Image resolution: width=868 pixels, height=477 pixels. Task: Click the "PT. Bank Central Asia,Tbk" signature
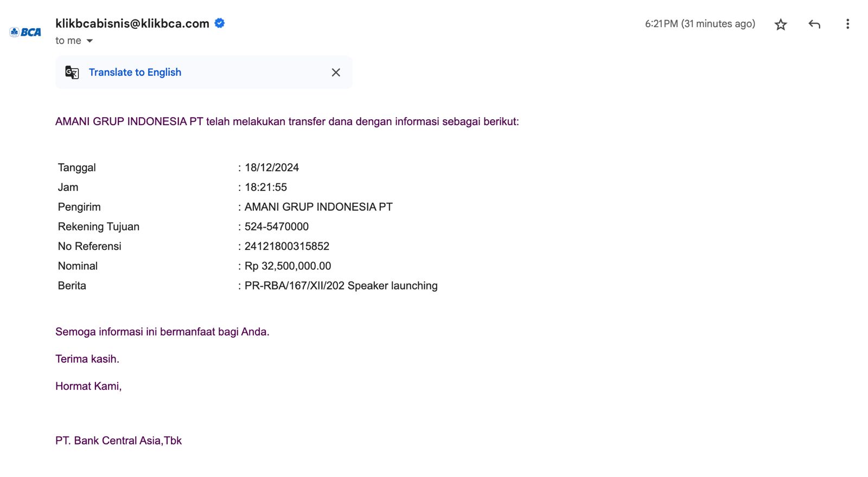pos(118,441)
